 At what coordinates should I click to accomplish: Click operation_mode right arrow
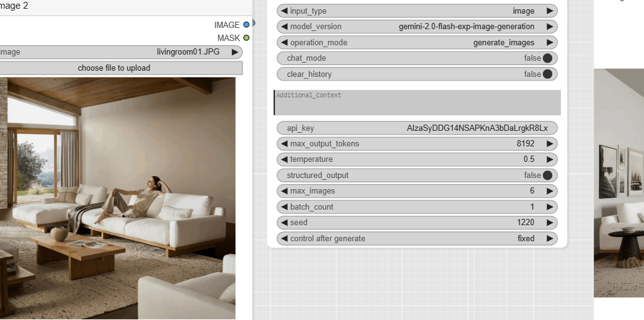point(550,43)
